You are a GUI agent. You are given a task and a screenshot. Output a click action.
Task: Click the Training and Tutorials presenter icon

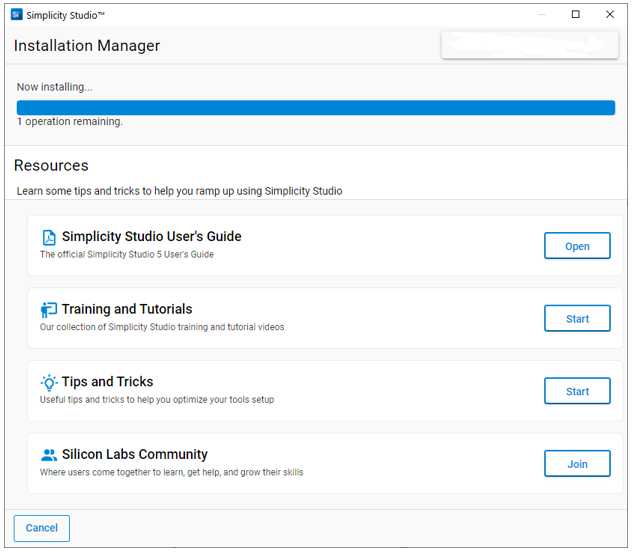49,310
